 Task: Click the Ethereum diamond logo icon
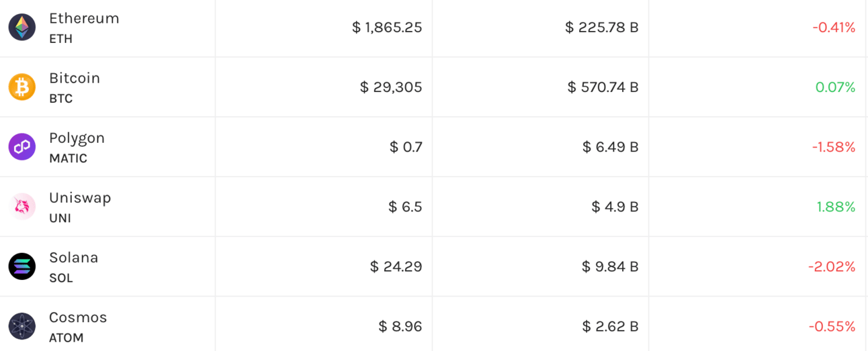22,28
